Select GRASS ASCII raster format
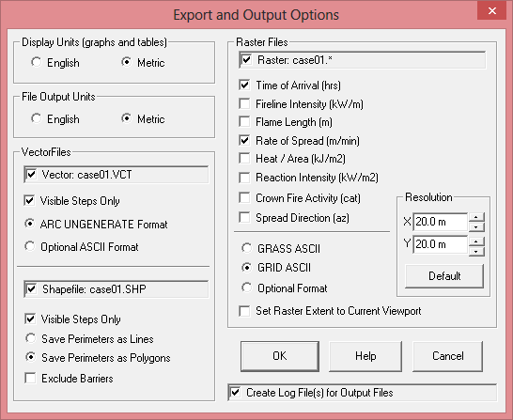This screenshot has width=513, height=420. click(x=247, y=248)
